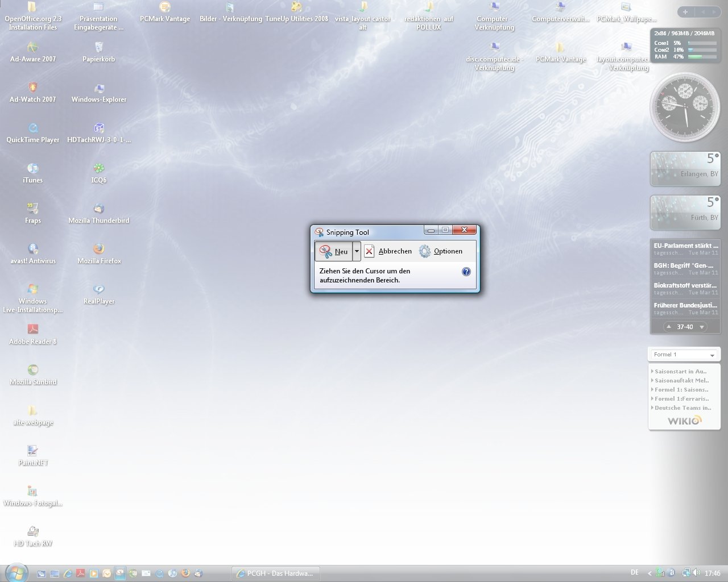Select Ad-Watch 2007 desktop icon
The width and height of the screenshot is (728, 582).
(x=33, y=92)
